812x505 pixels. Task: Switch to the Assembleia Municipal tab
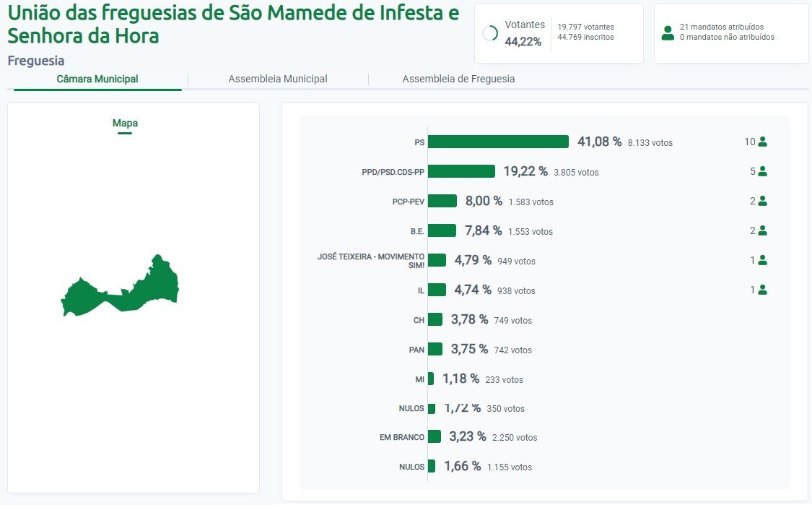click(278, 79)
